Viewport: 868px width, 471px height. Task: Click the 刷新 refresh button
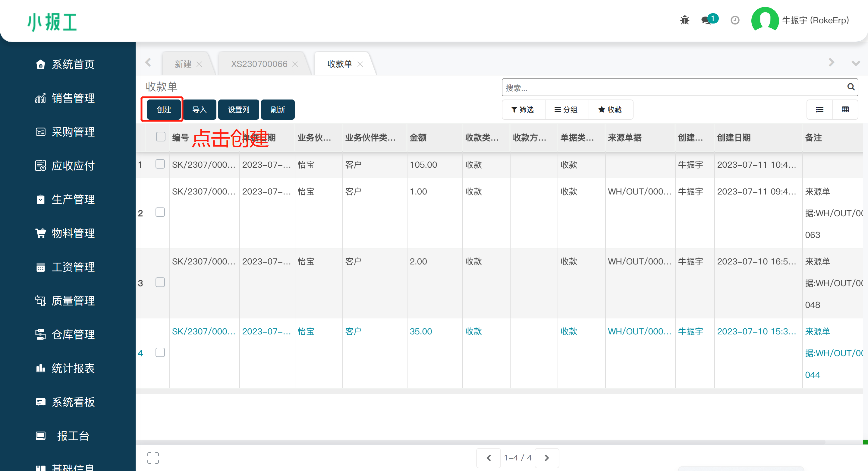(x=278, y=109)
